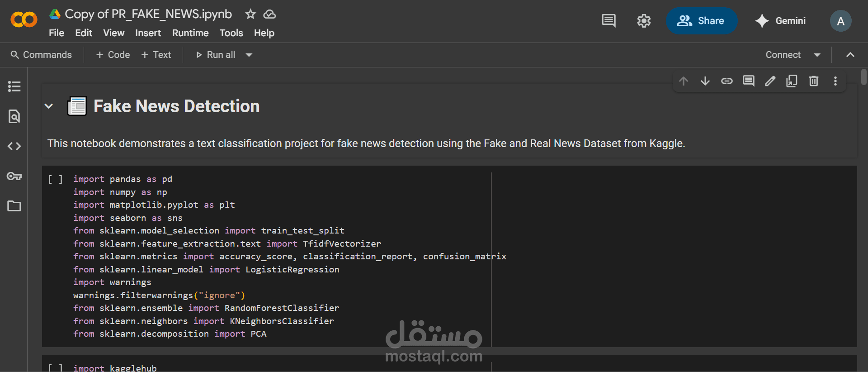Open the File menu
The image size is (868, 372).
pyautogui.click(x=57, y=33)
